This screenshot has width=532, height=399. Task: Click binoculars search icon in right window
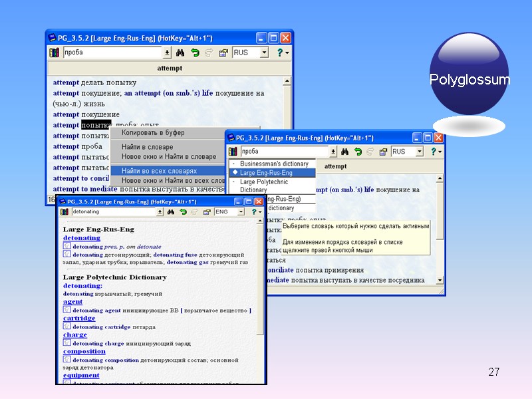coord(344,152)
